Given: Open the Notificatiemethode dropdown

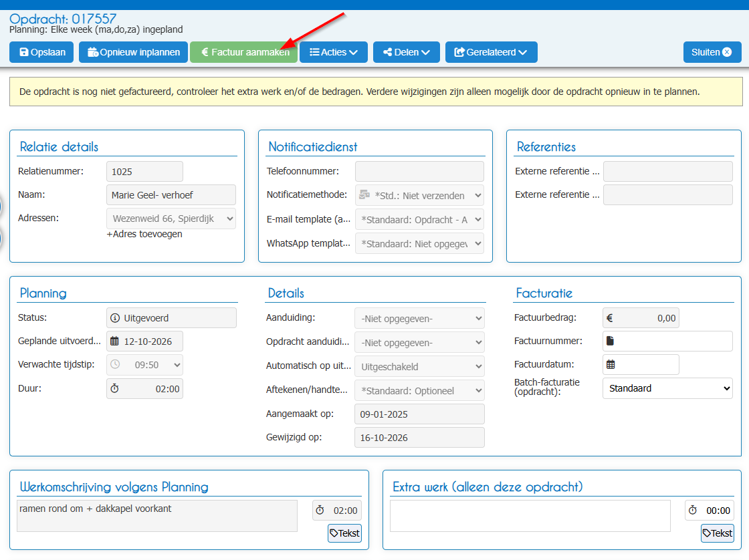Looking at the screenshot, I should [x=419, y=195].
